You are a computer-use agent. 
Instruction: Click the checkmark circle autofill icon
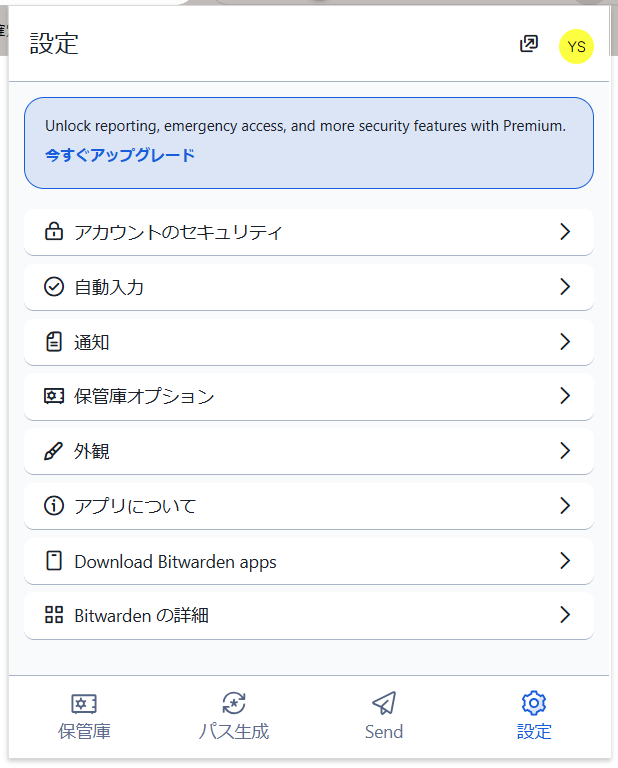(x=54, y=287)
